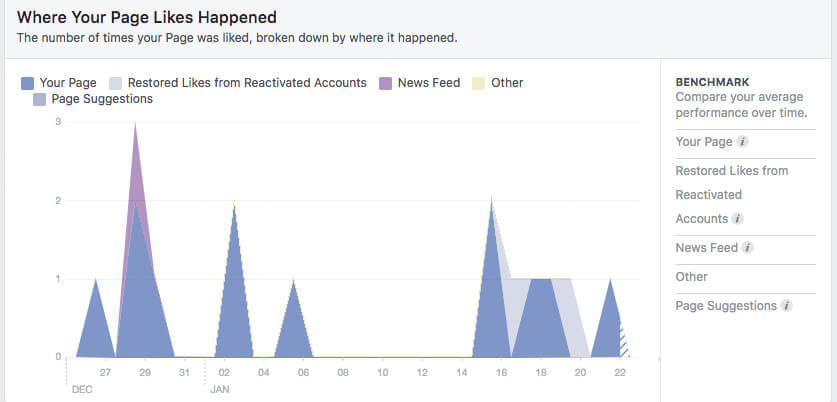This screenshot has width=837, height=402.
Task: Select the 29 date marker on the axis
Action: (145, 373)
